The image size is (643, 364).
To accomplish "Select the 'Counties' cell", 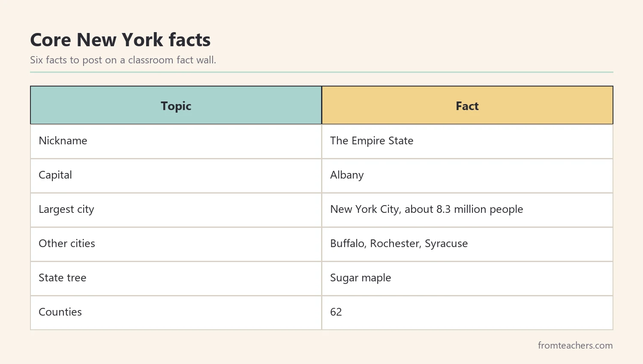I will pos(176,313).
